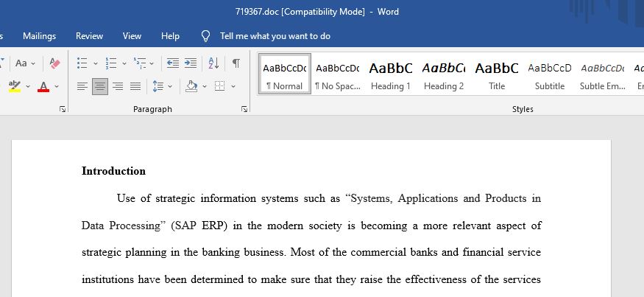This screenshot has height=297, width=644.
Task: Open the Shading color dropdown arrow
Action: point(205,86)
